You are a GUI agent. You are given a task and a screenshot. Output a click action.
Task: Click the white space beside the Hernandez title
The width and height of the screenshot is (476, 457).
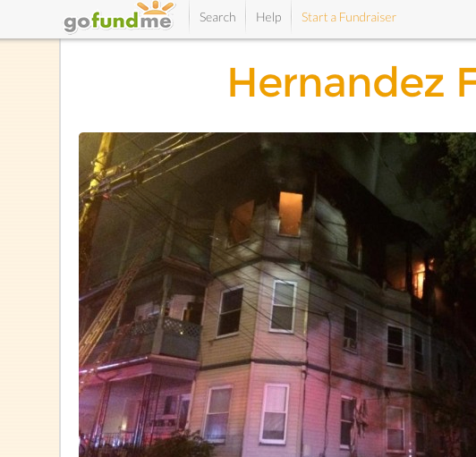pyautogui.click(x=144, y=82)
